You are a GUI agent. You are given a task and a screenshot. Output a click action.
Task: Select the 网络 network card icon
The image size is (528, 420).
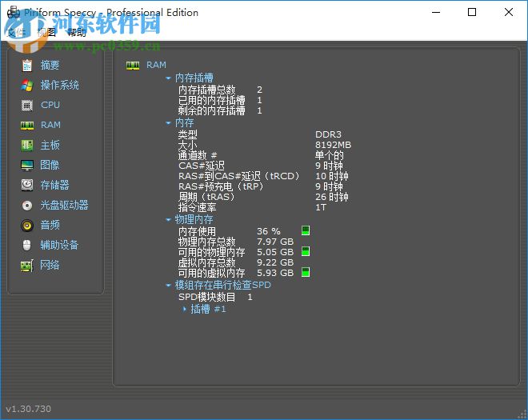pos(27,266)
